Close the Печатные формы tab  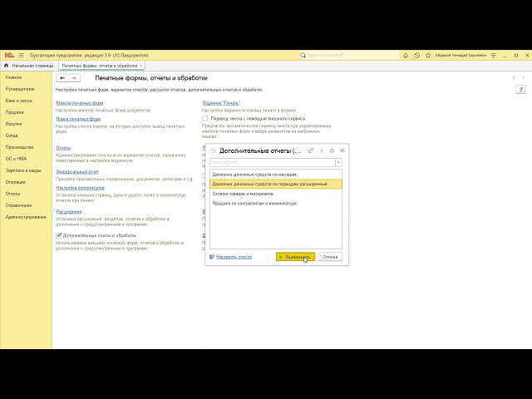coord(141,66)
